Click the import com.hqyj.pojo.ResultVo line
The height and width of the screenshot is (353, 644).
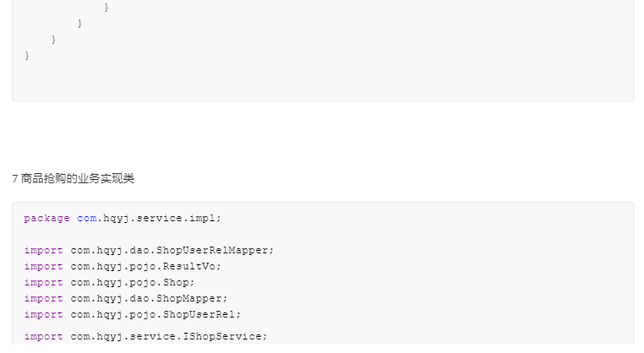[x=123, y=266]
